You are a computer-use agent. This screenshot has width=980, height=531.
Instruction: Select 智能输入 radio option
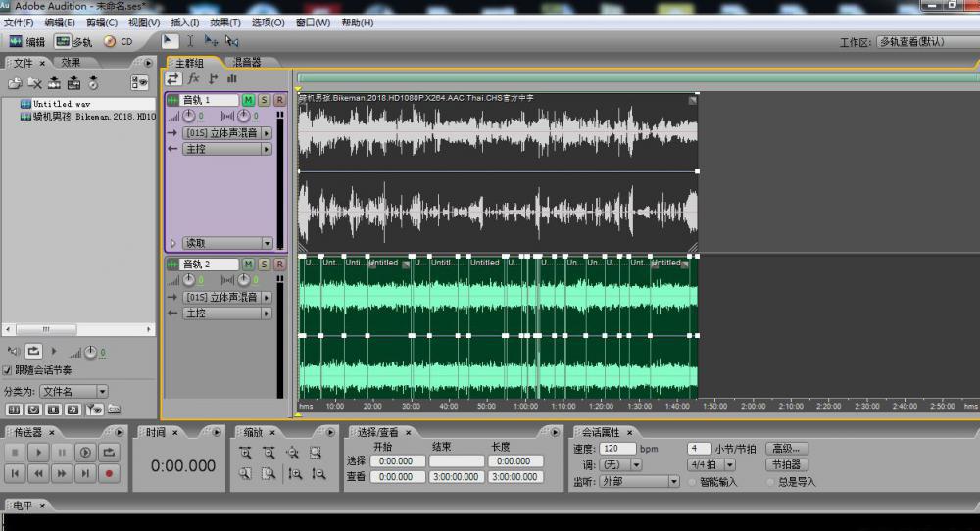[x=693, y=482]
